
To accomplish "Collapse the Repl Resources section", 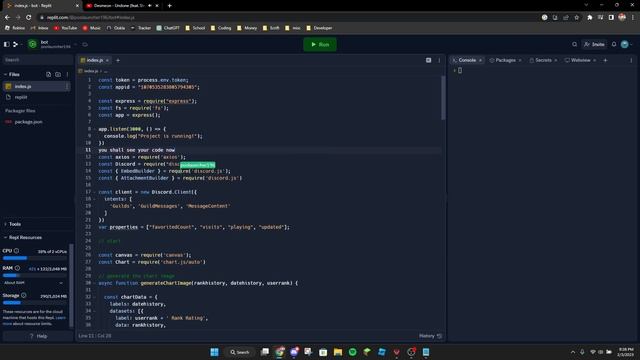I will tap(23, 237).
